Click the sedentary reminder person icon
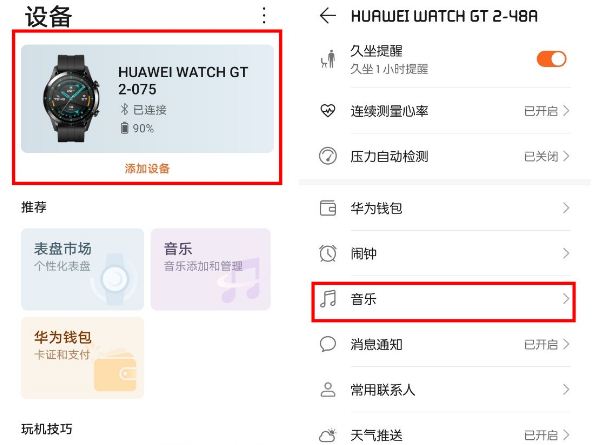The height and width of the screenshot is (445, 594). (328, 59)
